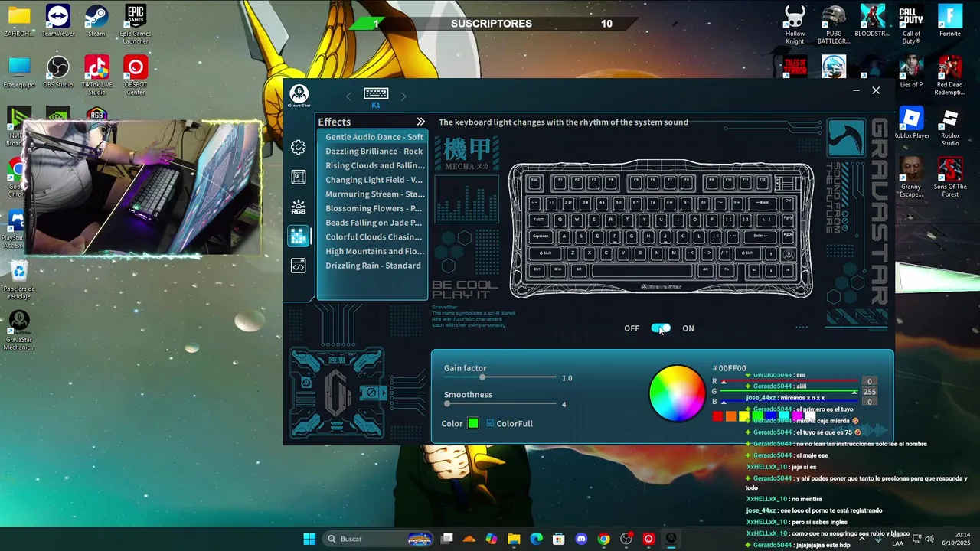Open the Epic Games Launcher shortcut
Image resolution: width=980 pixels, height=551 pixels.
[136, 24]
